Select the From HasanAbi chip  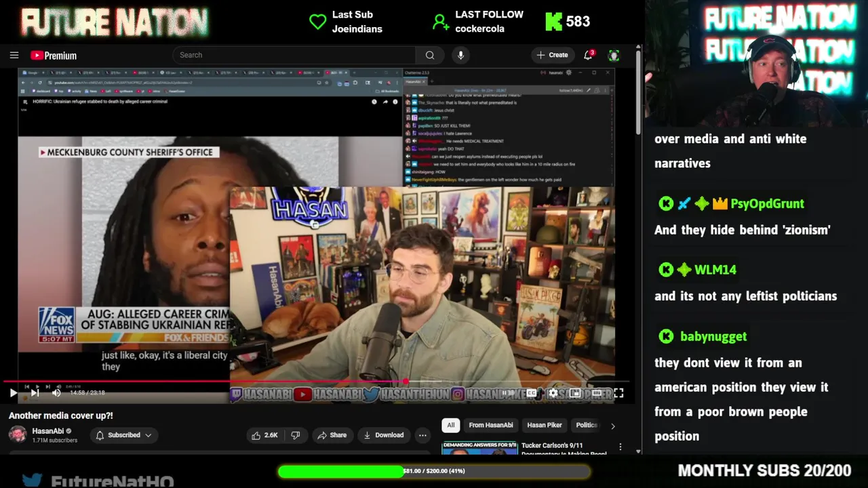click(x=491, y=425)
